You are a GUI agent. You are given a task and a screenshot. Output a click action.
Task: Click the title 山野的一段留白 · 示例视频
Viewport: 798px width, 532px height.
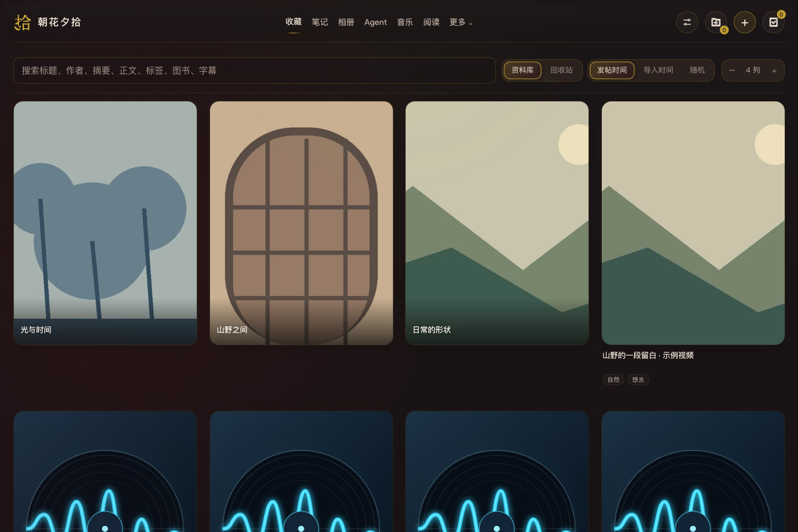click(648, 355)
